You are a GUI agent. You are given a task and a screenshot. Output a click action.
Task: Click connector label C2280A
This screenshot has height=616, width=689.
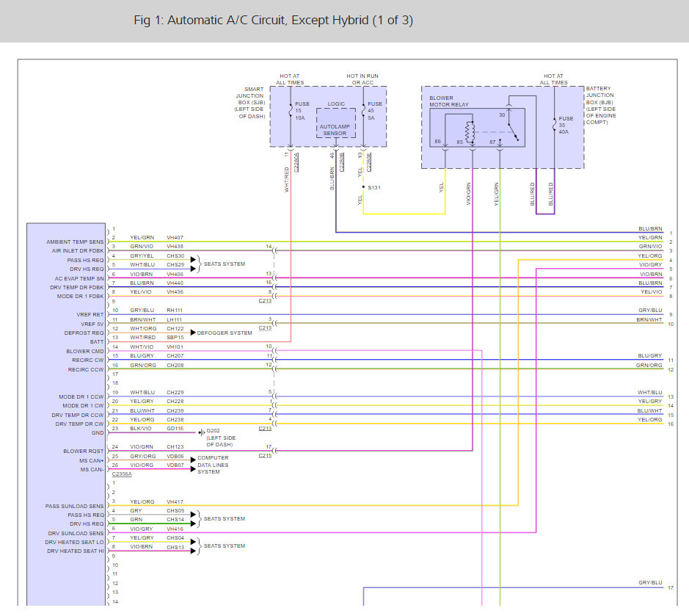[296, 162]
